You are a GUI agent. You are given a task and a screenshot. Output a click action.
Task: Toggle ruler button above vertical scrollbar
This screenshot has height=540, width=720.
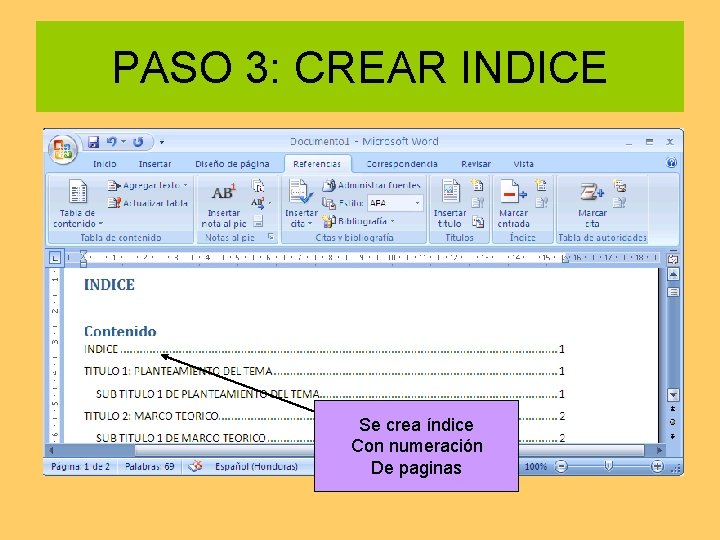coord(673,259)
